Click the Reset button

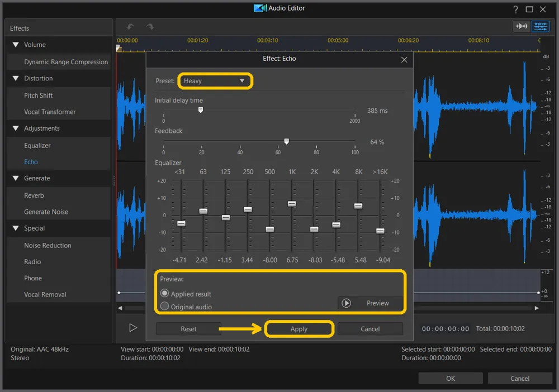click(x=188, y=329)
